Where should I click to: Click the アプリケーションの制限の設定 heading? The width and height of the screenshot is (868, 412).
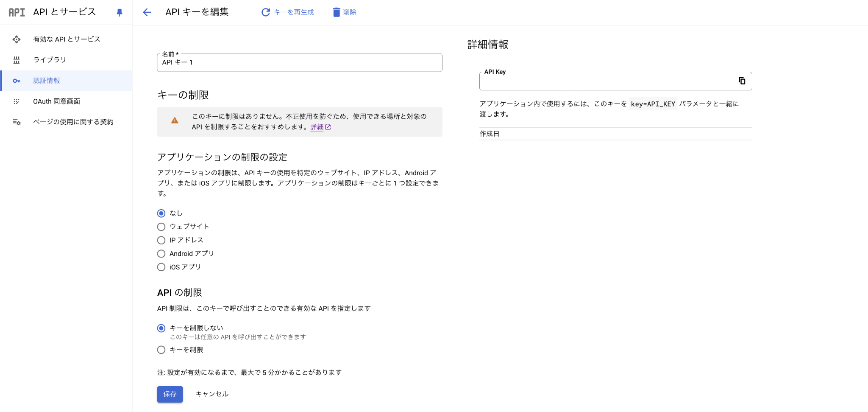[222, 157]
